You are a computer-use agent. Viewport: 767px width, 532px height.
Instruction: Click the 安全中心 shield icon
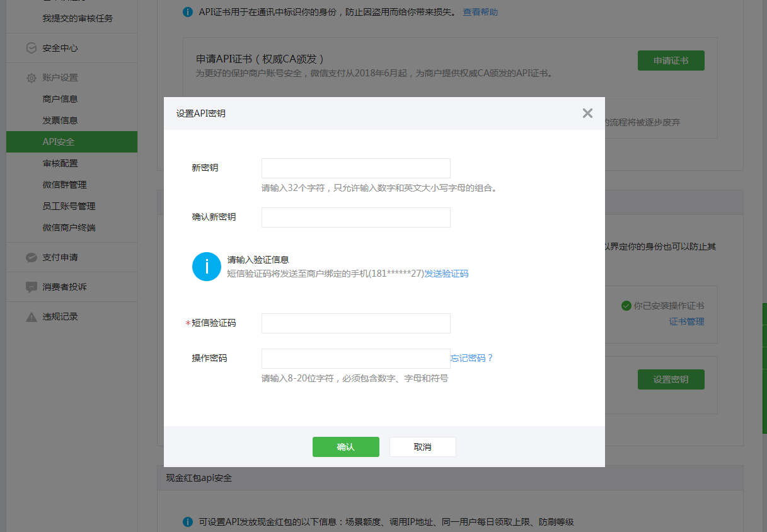point(31,48)
